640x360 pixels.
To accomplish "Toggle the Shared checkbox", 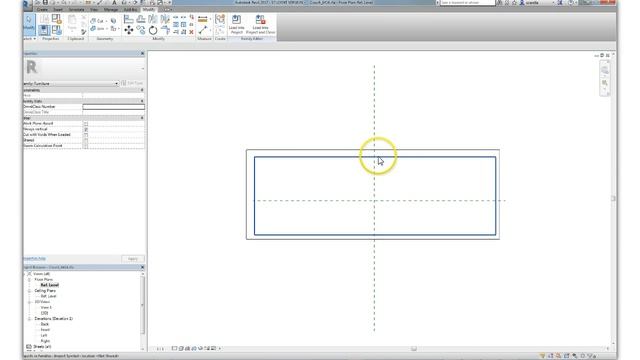I will click(86, 140).
